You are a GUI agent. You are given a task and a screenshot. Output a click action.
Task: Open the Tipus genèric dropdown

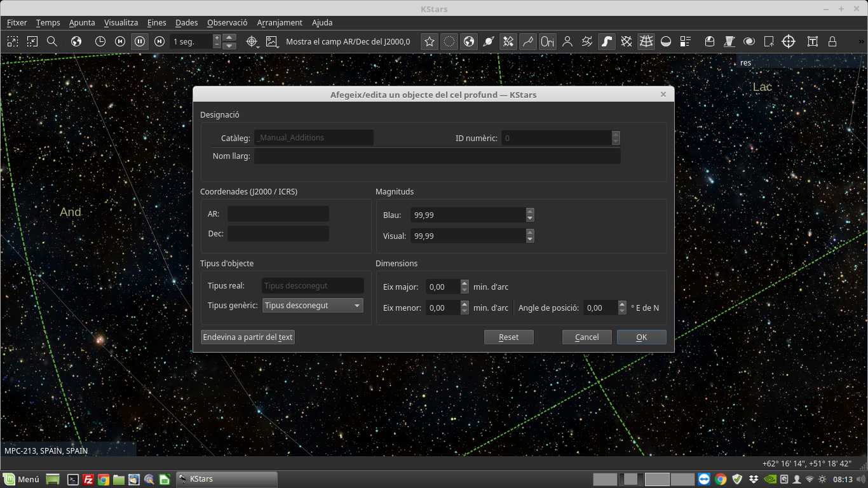[x=313, y=306]
